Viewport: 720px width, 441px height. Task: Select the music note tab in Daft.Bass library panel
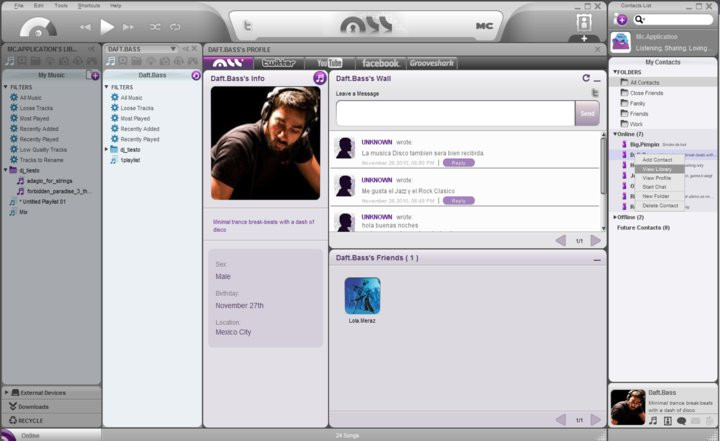[111, 61]
